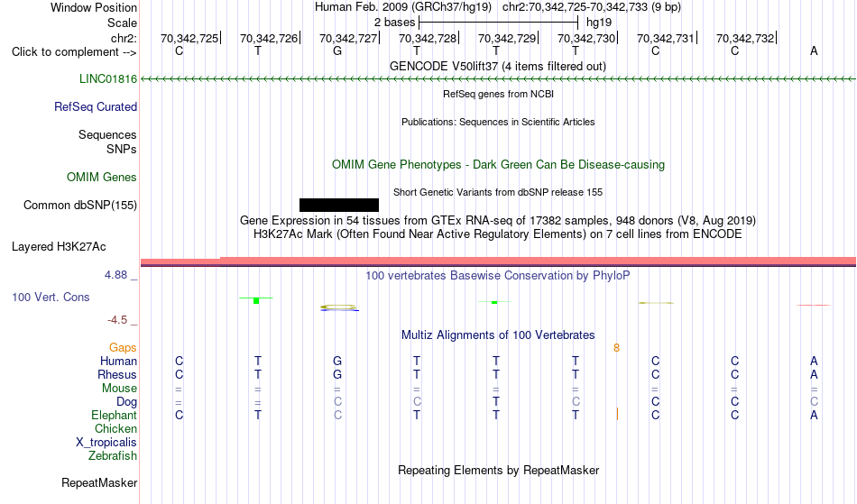
Task: Click the 2 bases scale bar
Action: [498, 23]
